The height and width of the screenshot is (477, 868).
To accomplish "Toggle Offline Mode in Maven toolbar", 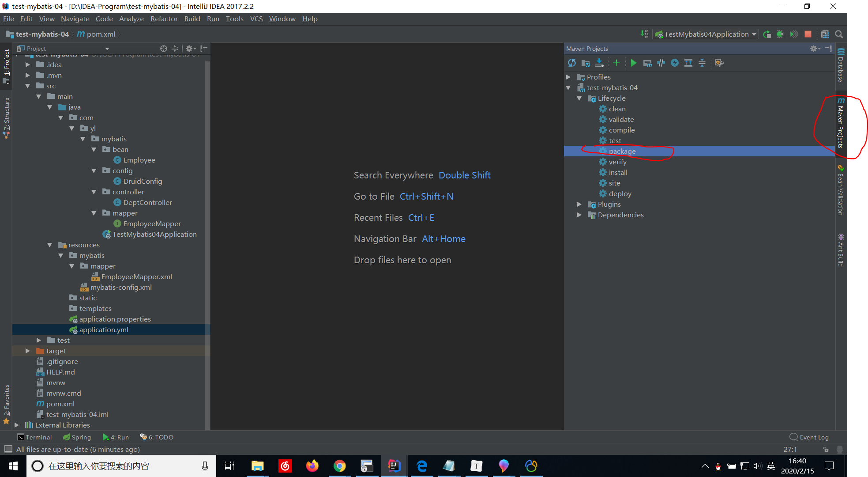I will click(x=661, y=63).
